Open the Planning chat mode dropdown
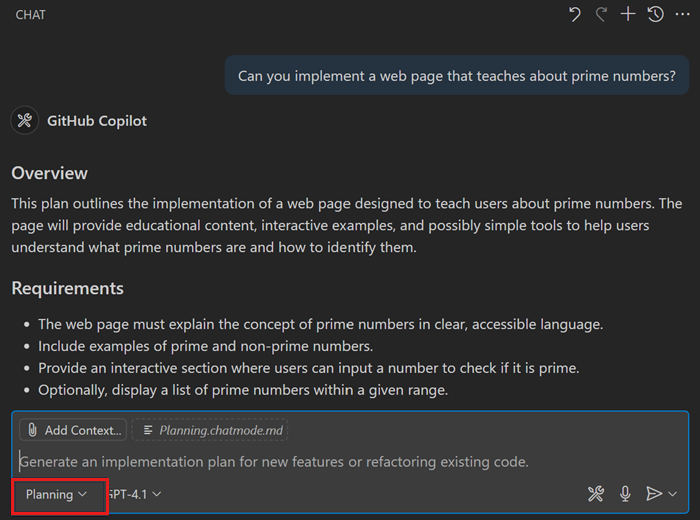 click(57, 494)
